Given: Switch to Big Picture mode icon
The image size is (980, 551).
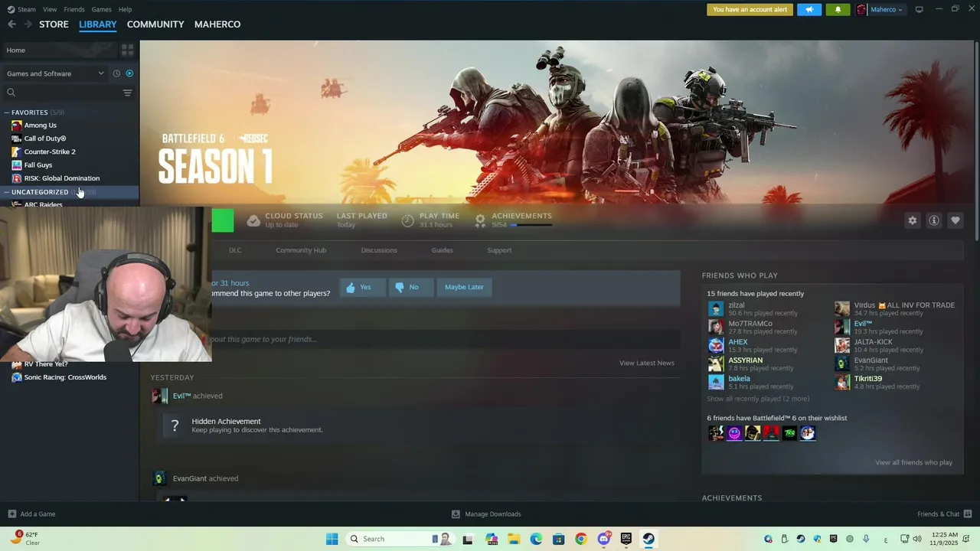Looking at the screenshot, I should pyautogui.click(x=919, y=9).
